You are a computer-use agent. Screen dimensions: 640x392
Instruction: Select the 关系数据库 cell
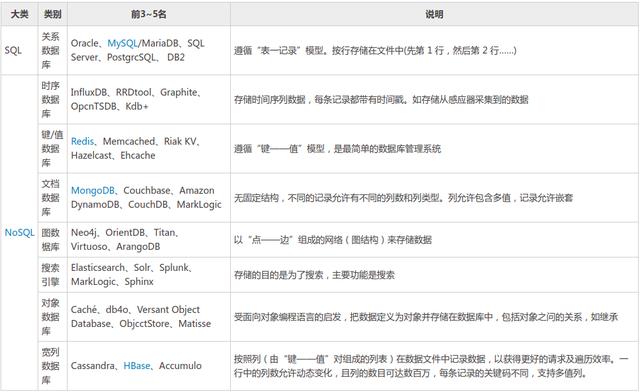(x=53, y=51)
